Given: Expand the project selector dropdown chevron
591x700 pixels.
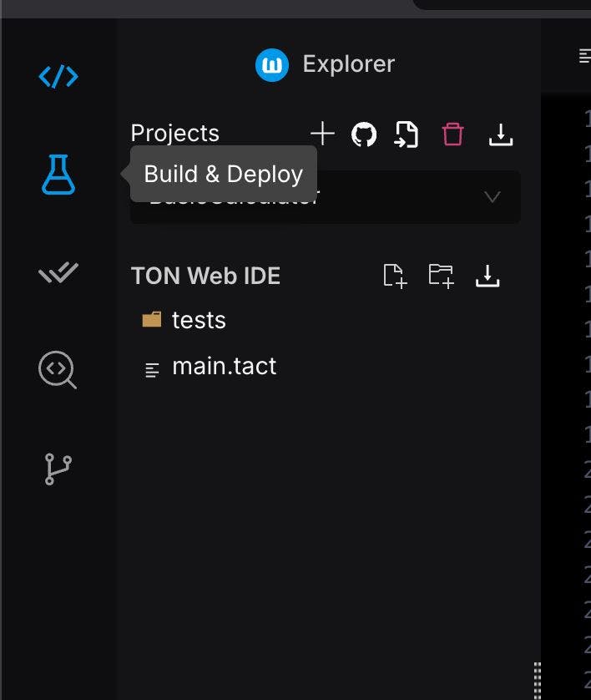Looking at the screenshot, I should [x=492, y=197].
